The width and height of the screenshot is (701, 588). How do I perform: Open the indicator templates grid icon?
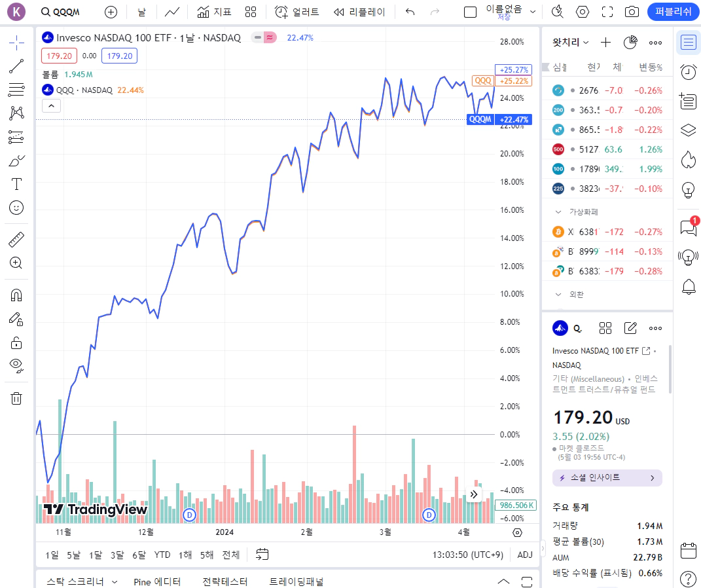tap(251, 12)
